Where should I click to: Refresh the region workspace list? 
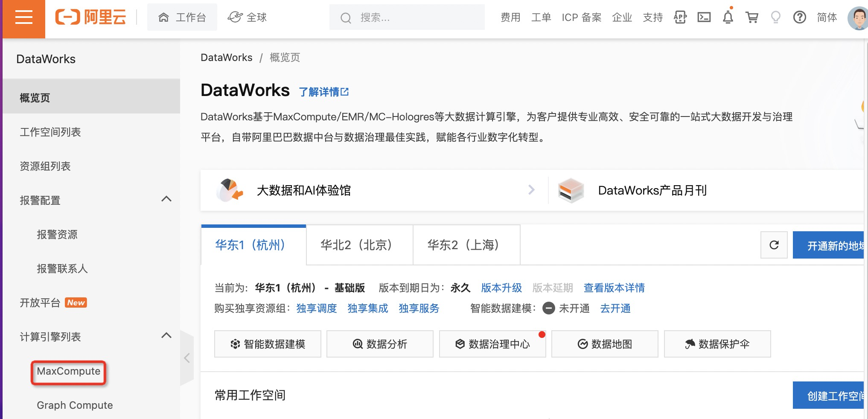click(x=774, y=245)
